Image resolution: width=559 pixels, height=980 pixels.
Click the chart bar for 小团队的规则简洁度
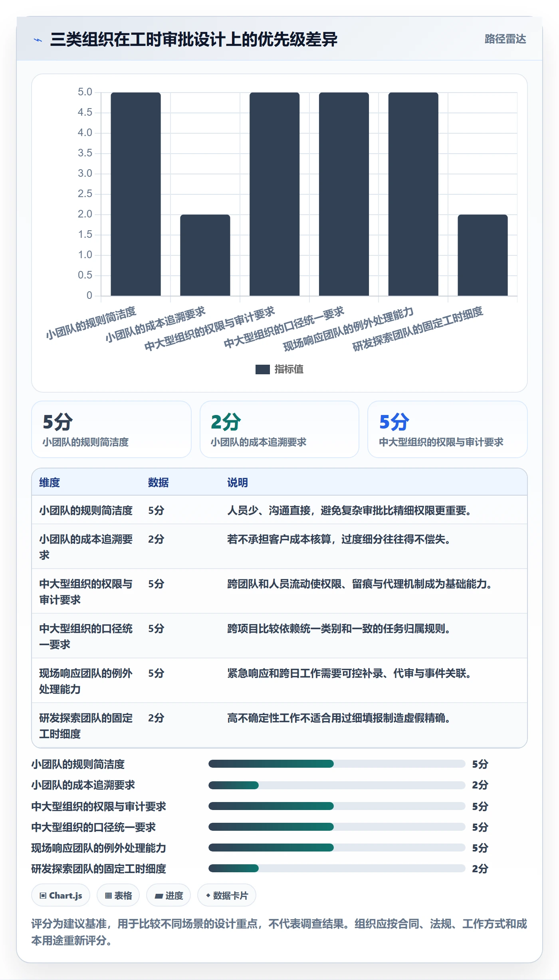136,194
